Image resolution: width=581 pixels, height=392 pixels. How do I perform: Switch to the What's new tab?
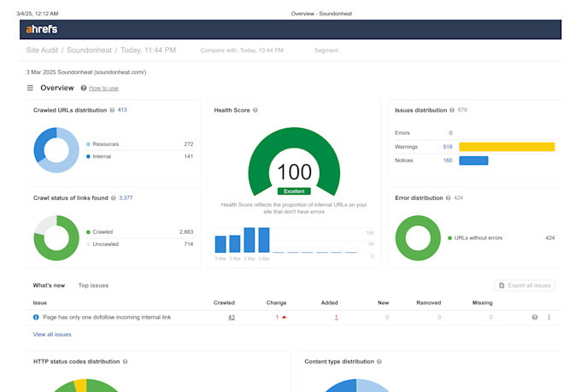pyautogui.click(x=49, y=285)
